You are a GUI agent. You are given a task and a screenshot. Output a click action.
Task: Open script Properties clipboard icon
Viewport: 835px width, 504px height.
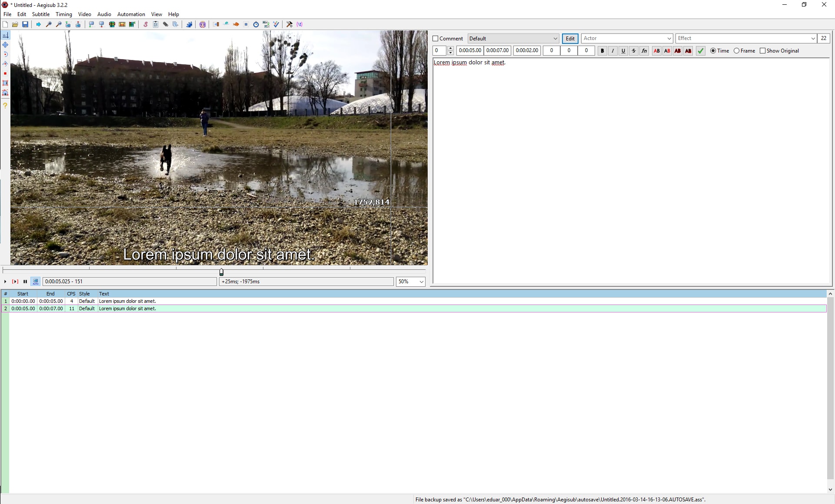156,24
